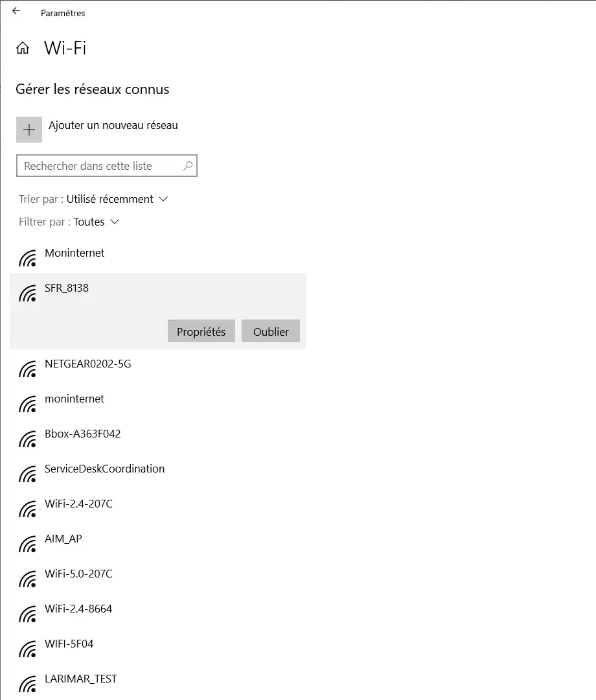Select the WiFi-5.0-207C network
This screenshot has width=596, height=700.
[x=158, y=579]
